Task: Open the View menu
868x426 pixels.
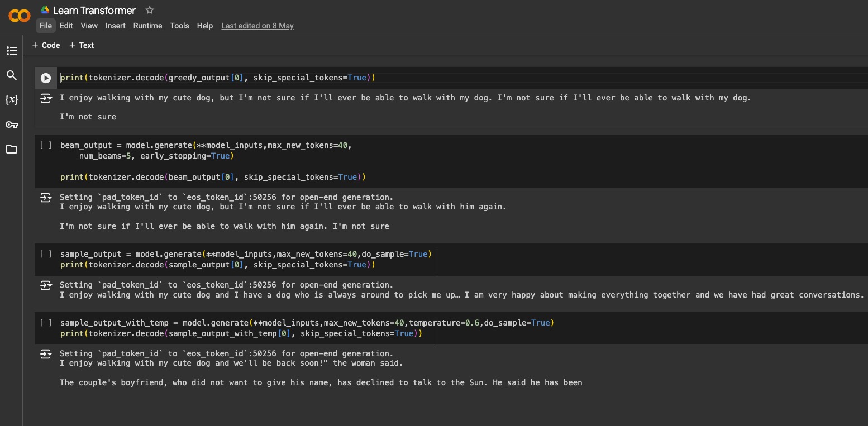Action: click(89, 26)
